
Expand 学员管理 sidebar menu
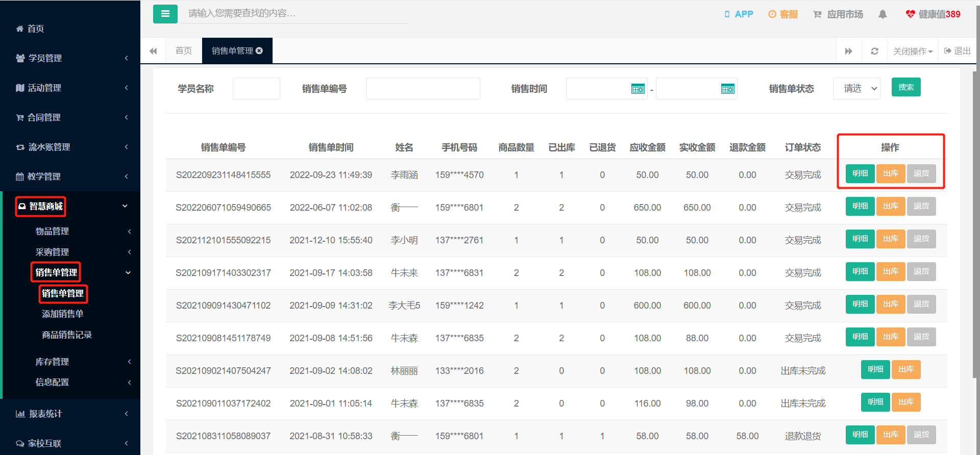[x=70, y=58]
